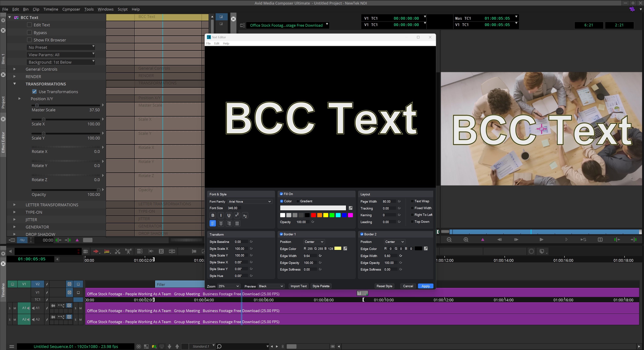Click the Apply button
Screen dimensions: 644x350
426,286
